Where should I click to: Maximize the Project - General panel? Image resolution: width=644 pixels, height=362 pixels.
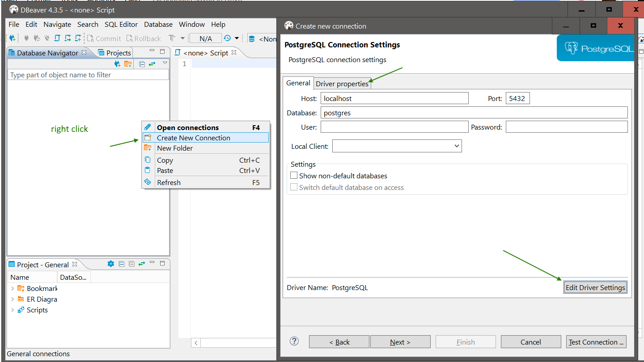click(x=162, y=263)
